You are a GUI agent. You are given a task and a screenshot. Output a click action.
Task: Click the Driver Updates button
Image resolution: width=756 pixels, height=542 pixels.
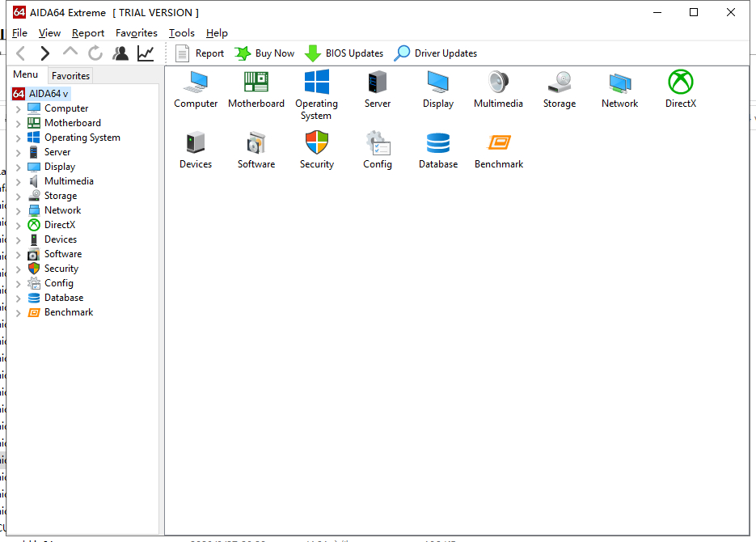point(435,53)
